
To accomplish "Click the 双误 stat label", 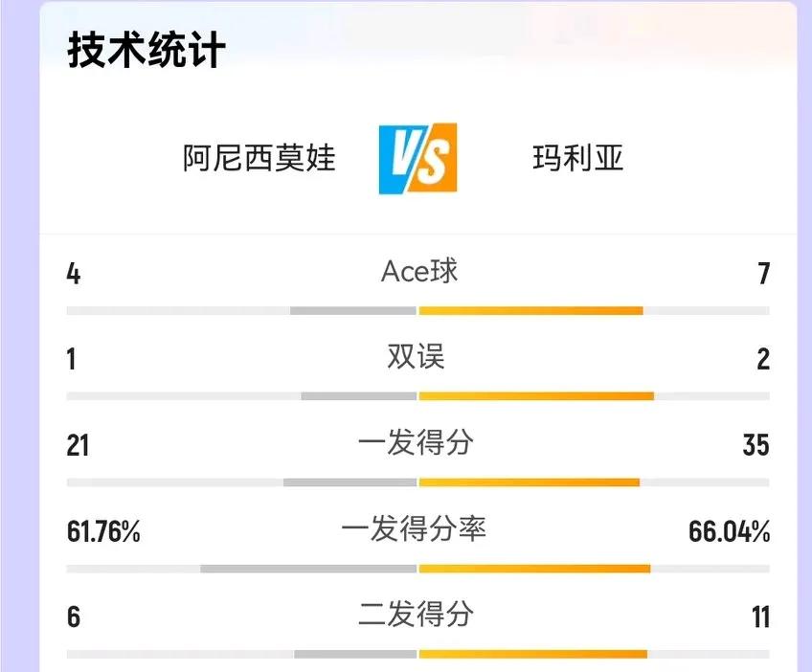I will coord(416,357).
